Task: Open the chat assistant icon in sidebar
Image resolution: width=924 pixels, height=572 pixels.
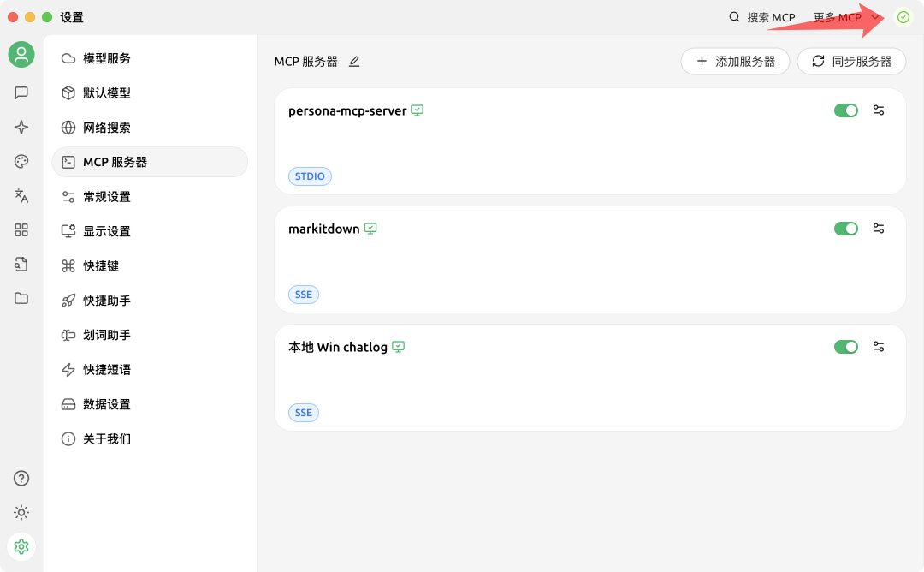Action: click(21, 92)
